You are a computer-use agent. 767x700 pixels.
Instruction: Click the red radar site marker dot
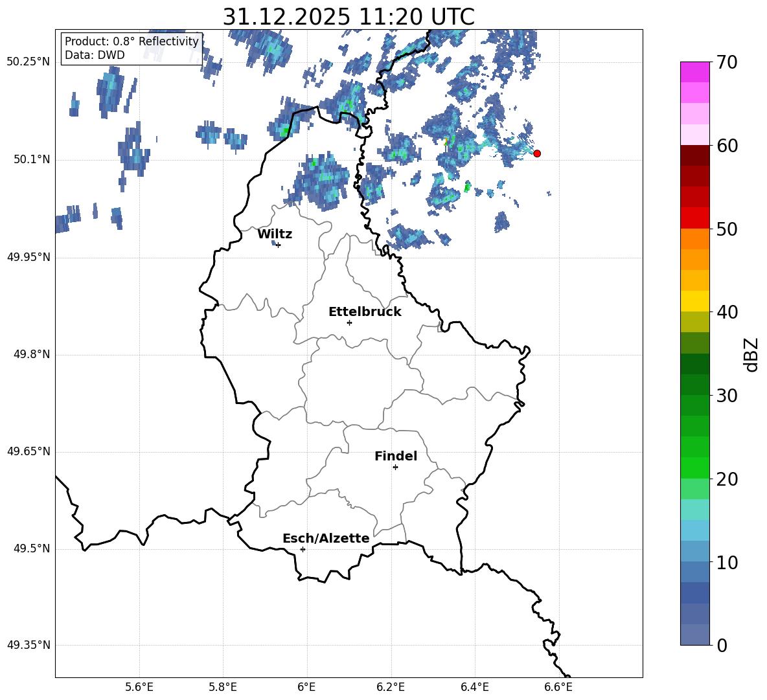537,153
